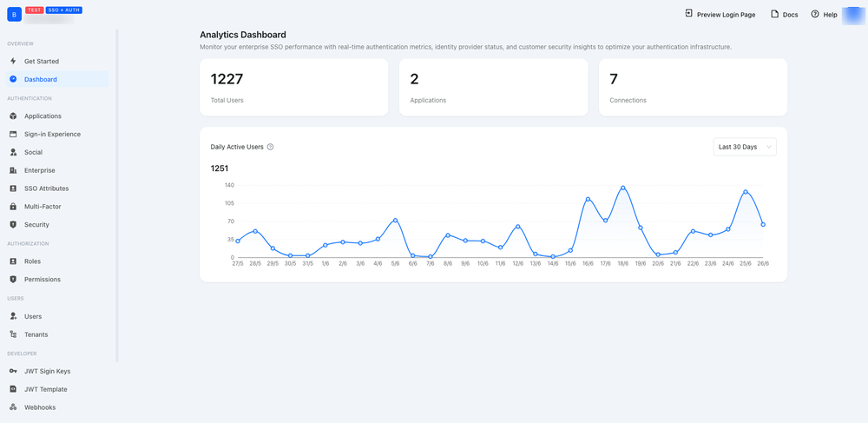Click the Total Users 1227 card

[x=294, y=88]
